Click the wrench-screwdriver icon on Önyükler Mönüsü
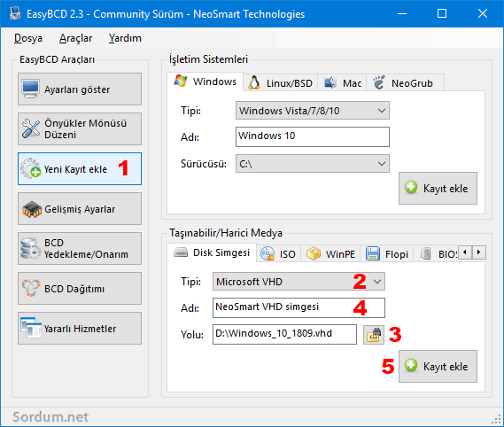 (31, 128)
